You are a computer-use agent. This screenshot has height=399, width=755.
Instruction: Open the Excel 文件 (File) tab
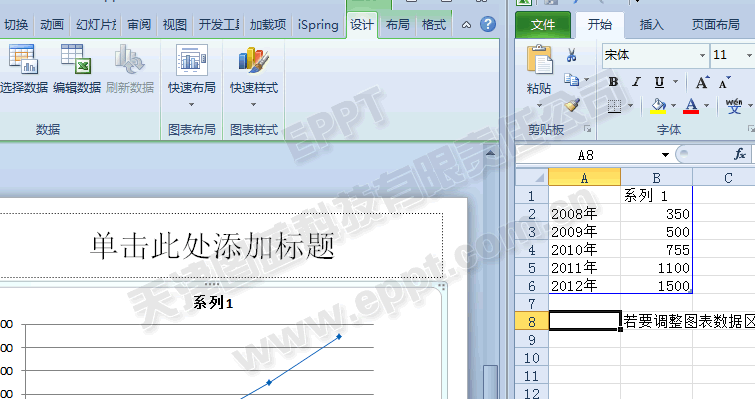543,25
